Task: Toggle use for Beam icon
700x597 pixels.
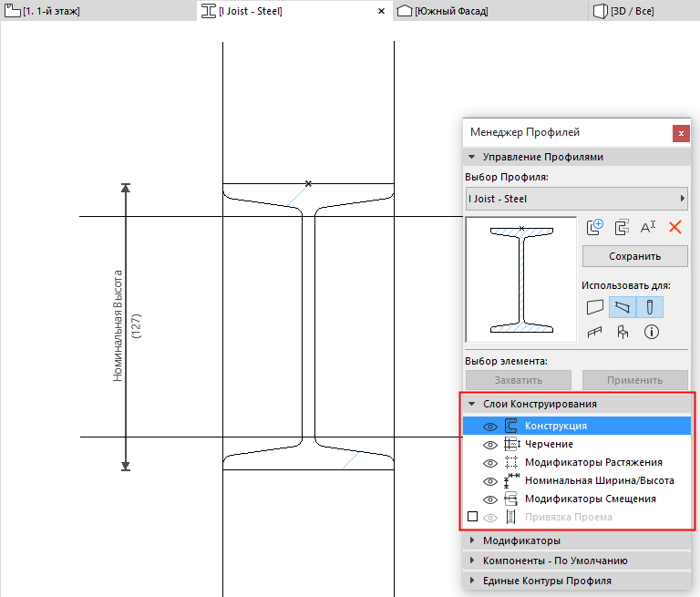Action: tap(623, 307)
